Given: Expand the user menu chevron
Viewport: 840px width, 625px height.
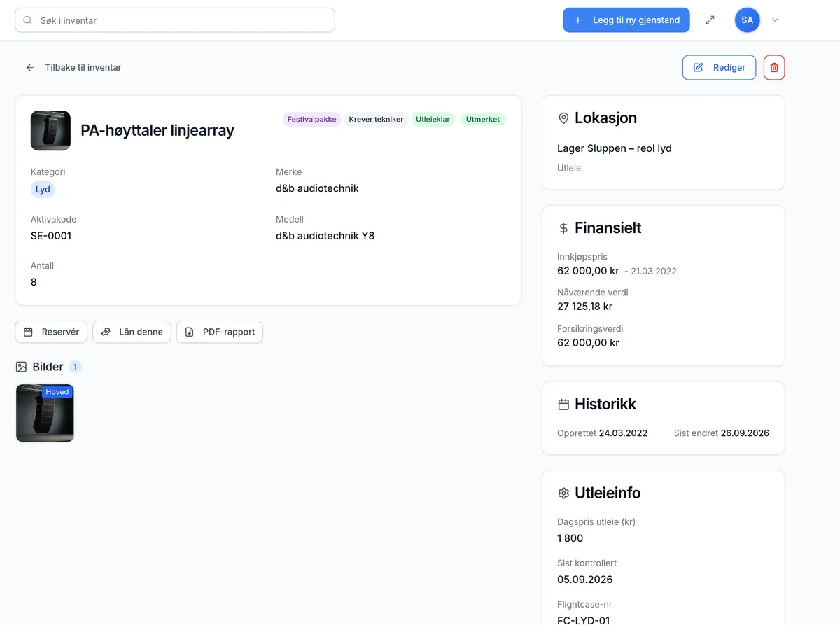Looking at the screenshot, I should point(775,20).
